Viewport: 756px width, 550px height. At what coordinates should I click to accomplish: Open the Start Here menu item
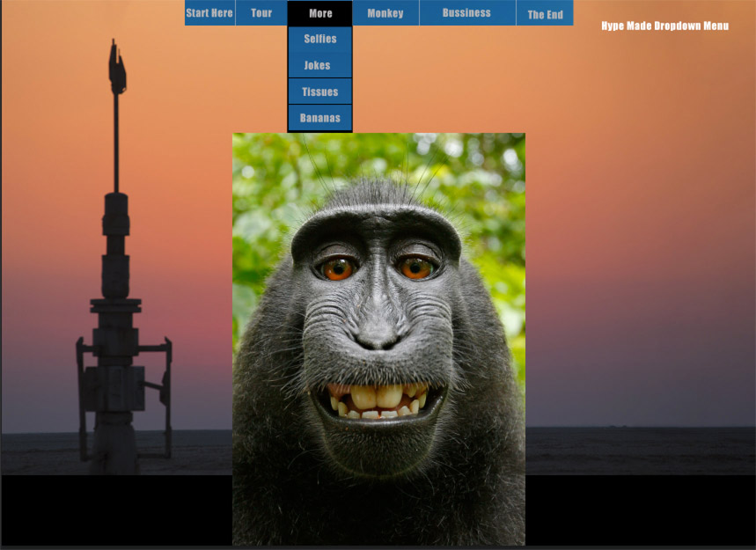pyautogui.click(x=209, y=13)
